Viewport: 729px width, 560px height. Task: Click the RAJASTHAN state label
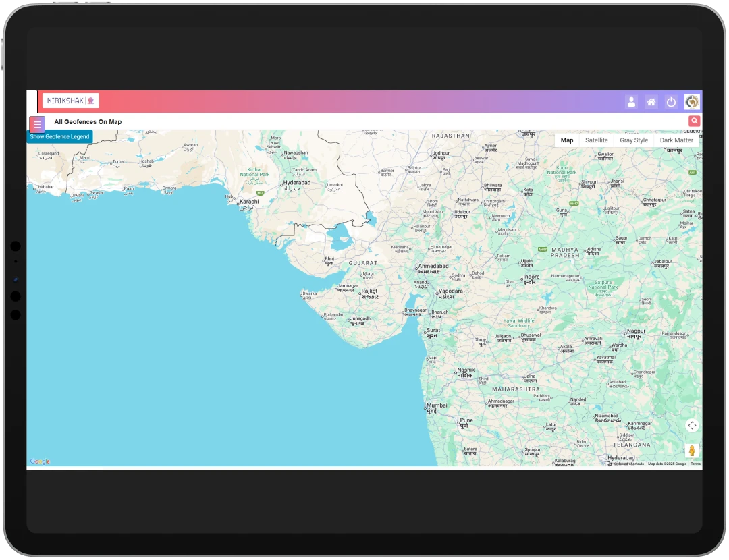[x=450, y=136]
